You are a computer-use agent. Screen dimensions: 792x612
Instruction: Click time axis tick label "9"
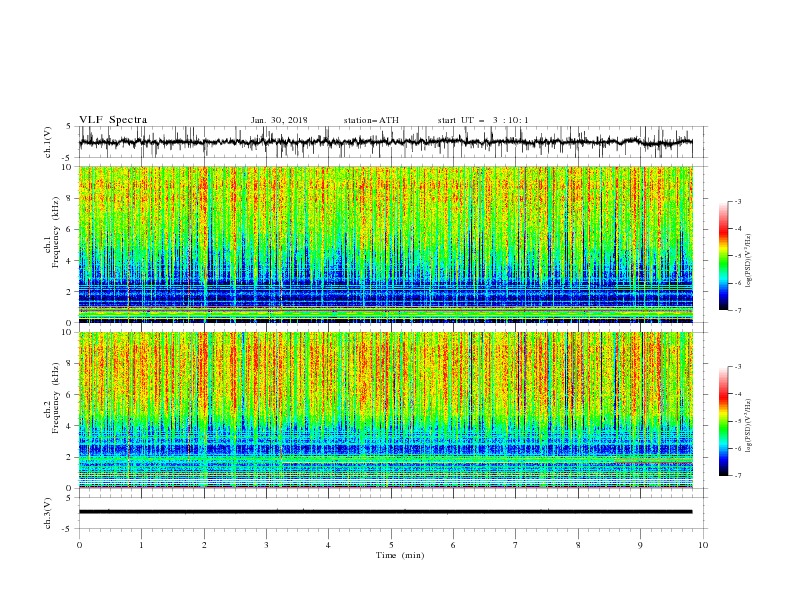point(640,545)
